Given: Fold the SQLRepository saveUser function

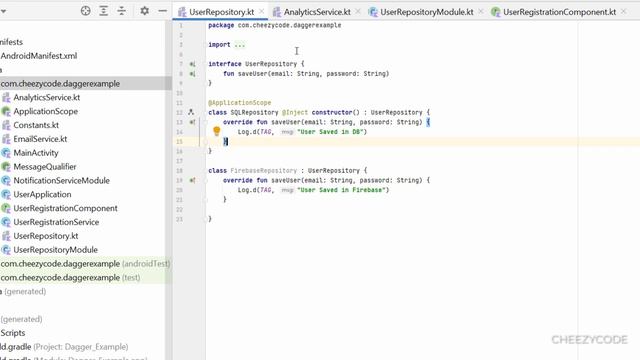Looking at the screenshot, I should coord(205,122).
